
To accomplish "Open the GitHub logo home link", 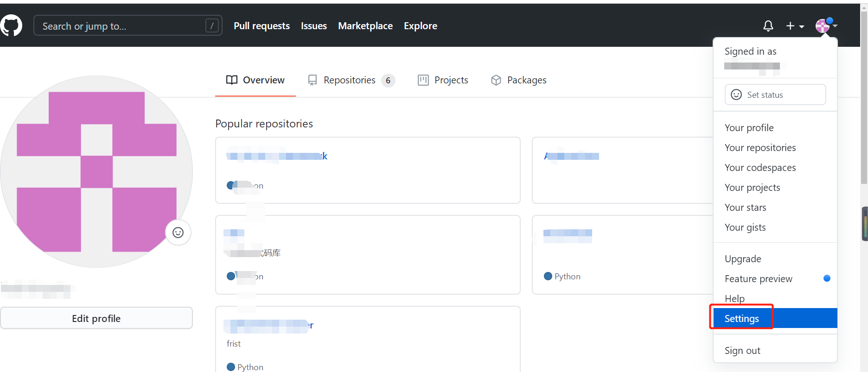I will coord(11,25).
